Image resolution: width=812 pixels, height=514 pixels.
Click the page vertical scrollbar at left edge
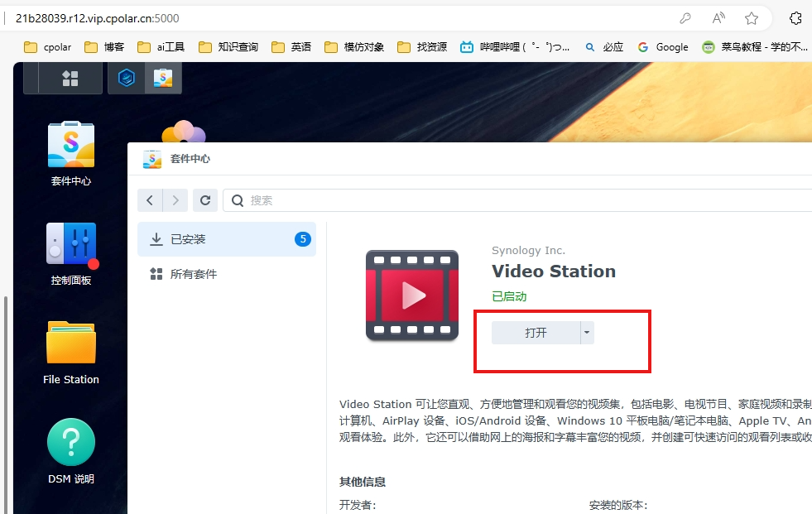[6, 404]
